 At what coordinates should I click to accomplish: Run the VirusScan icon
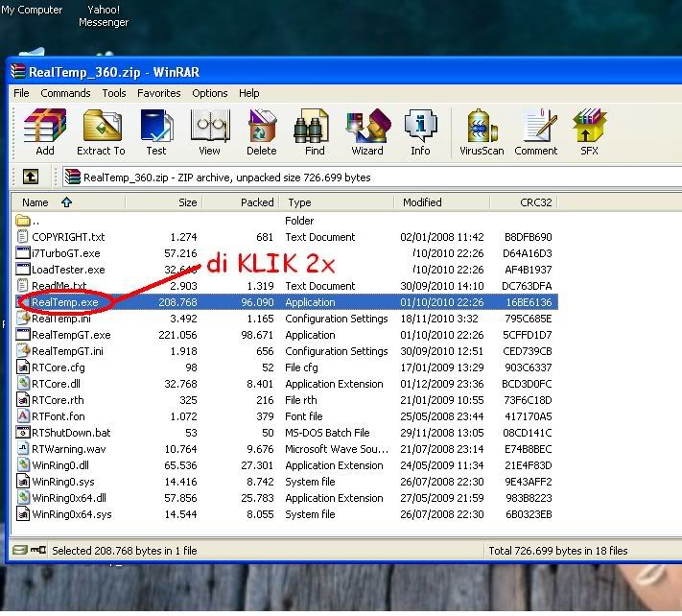(x=482, y=126)
